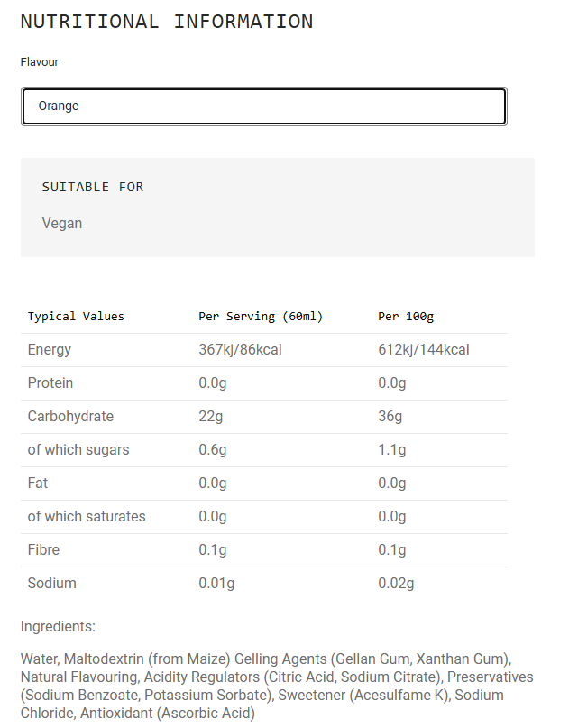This screenshot has height=728, width=569.
Task: Click the Suitable For heading
Action: [x=93, y=187]
